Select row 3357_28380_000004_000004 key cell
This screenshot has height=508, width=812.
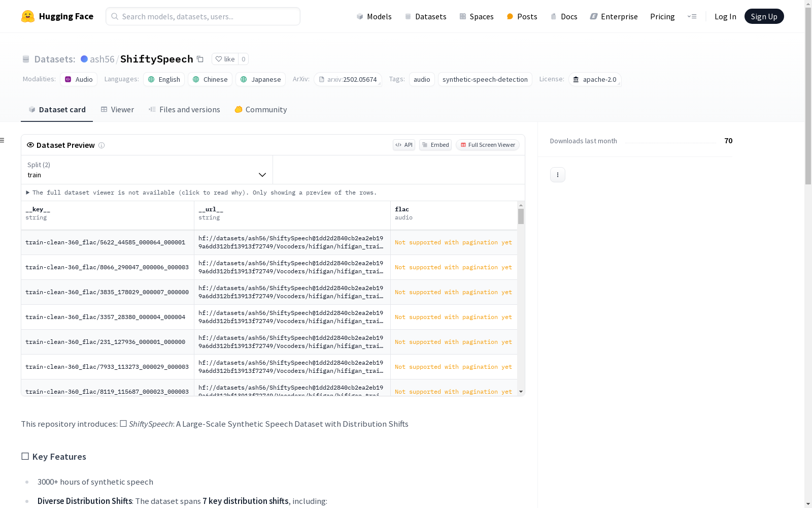pos(108,317)
